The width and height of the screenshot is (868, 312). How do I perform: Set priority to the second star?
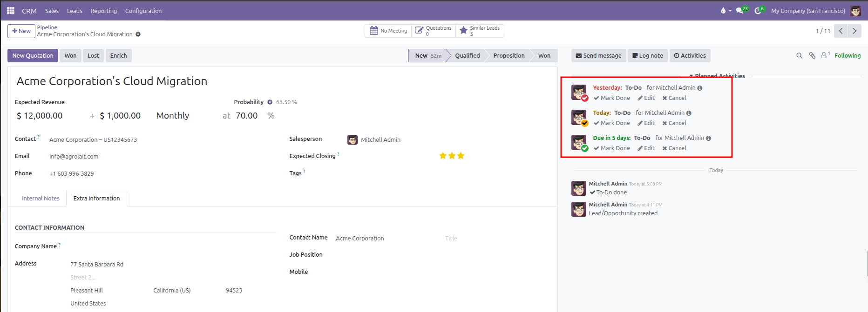452,156
